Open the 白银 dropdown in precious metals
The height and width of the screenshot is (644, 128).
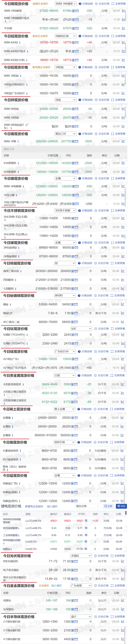[x=65, y=376]
